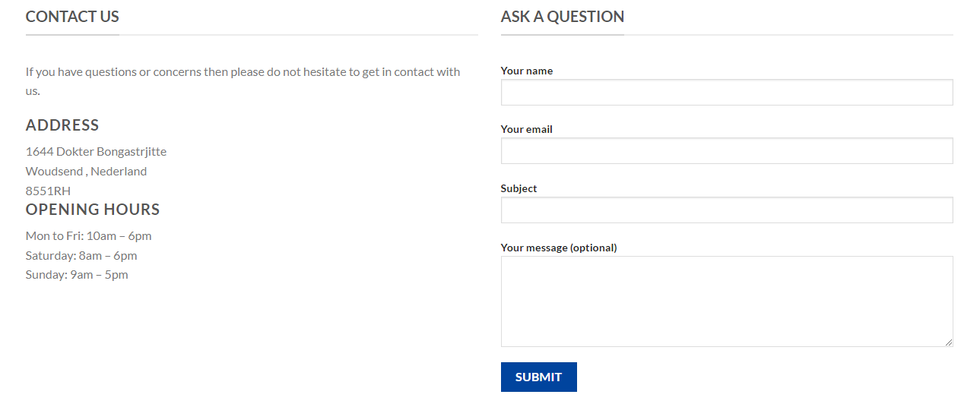Click the Sunday opening hours line
Image resolution: width=980 pixels, height=404 pixels.
[x=77, y=274]
